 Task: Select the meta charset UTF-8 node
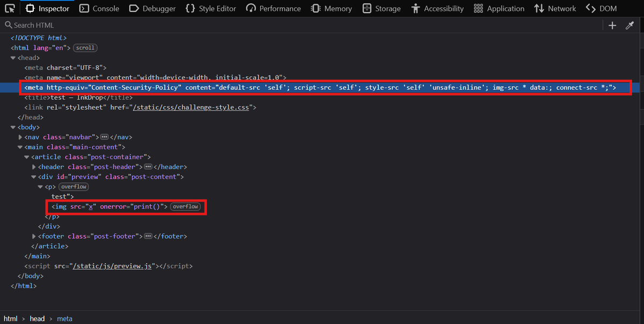(65, 68)
